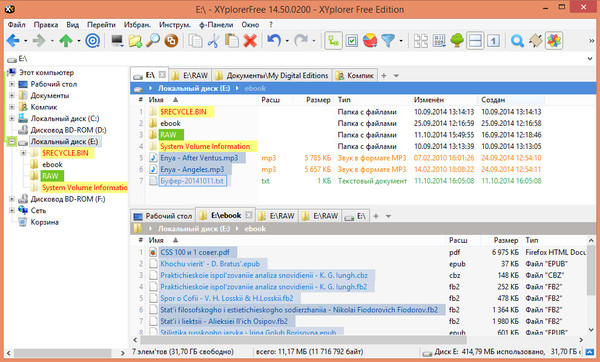Open the Файл menu
The image size is (600, 362).
pos(16,24)
